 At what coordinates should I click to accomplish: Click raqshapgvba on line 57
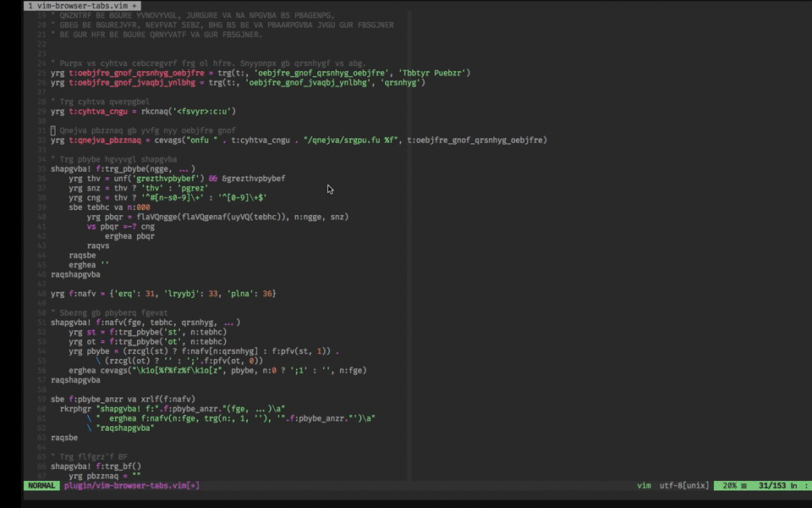pos(75,380)
